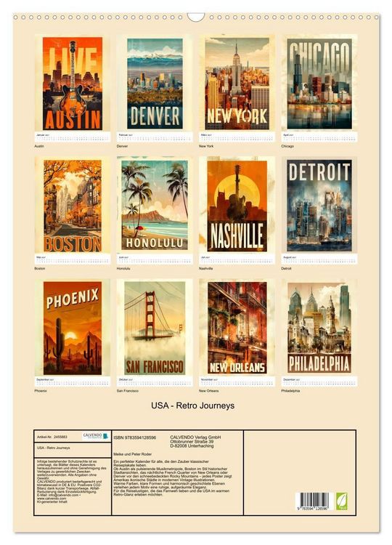Click the 'Chicago' caption text
Screen dimensions: 392x545
coord(287,146)
